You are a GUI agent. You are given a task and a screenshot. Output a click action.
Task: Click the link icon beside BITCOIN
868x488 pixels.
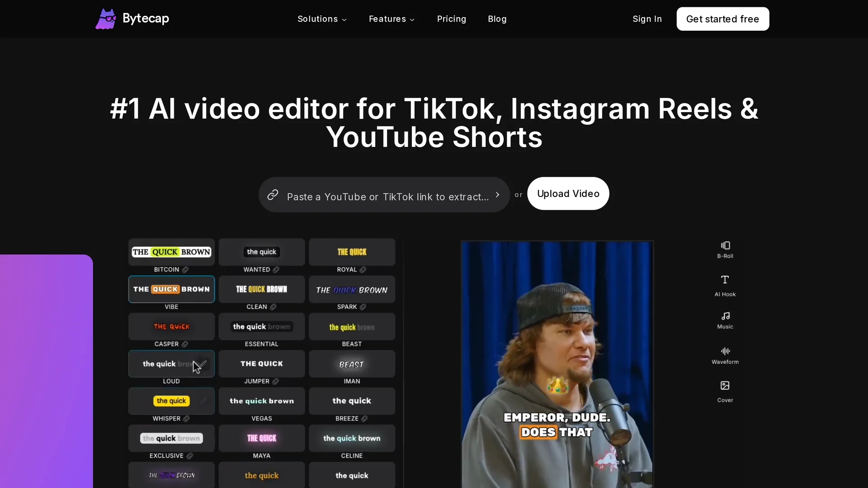click(185, 270)
